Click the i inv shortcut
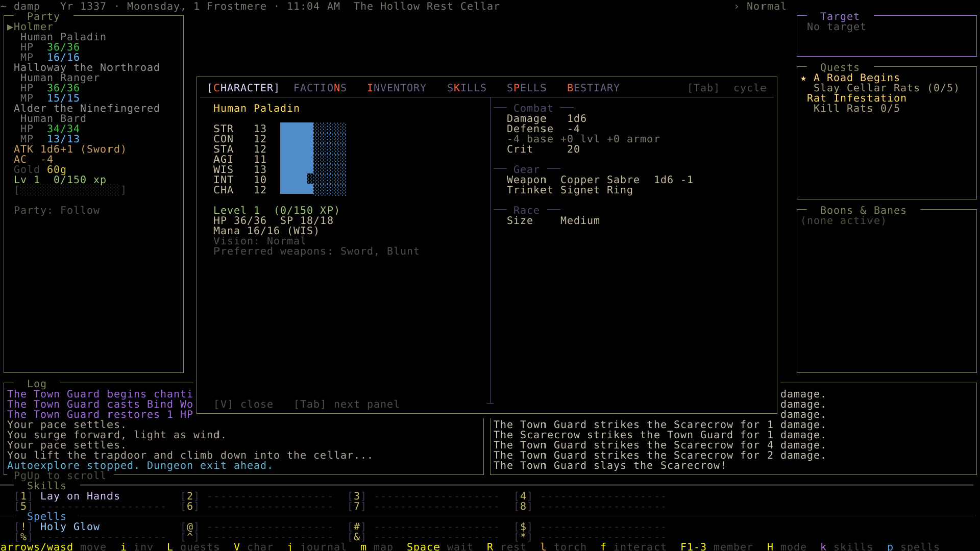Viewport: 980px width, 551px height. [x=137, y=546]
